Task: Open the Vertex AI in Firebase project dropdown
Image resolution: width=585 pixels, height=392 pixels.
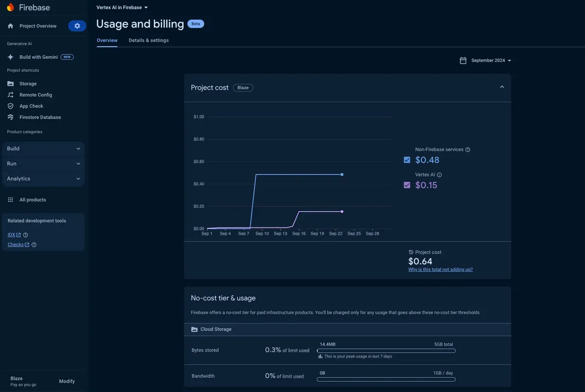Action: tap(122, 7)
